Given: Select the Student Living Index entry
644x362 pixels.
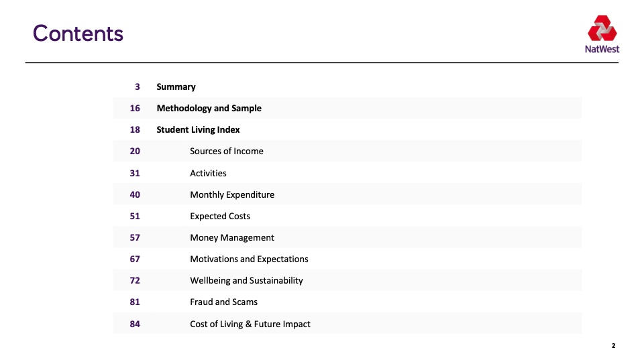Looking at the screenshot, I should coord(198,129).
